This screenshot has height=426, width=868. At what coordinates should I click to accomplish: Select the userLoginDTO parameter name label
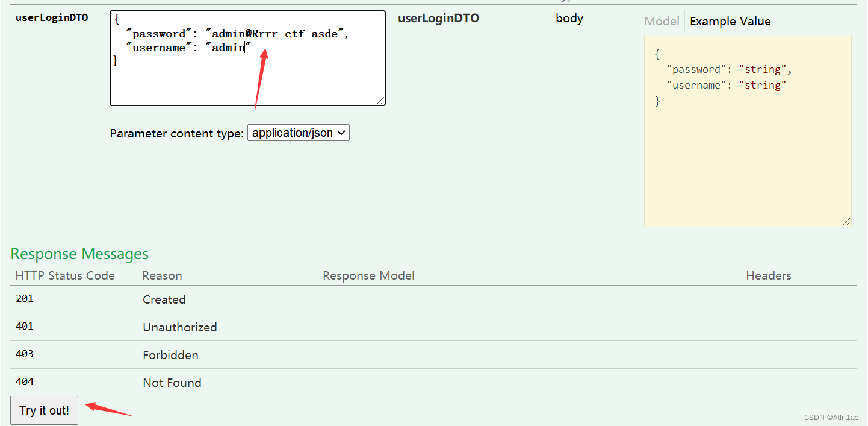52,17
